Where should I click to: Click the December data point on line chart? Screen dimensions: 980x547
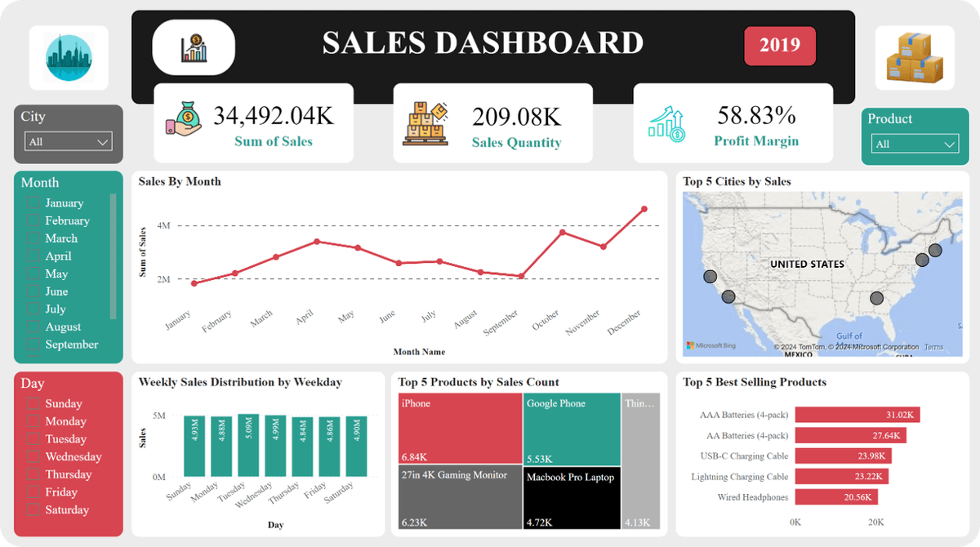[x=644, y=209]
